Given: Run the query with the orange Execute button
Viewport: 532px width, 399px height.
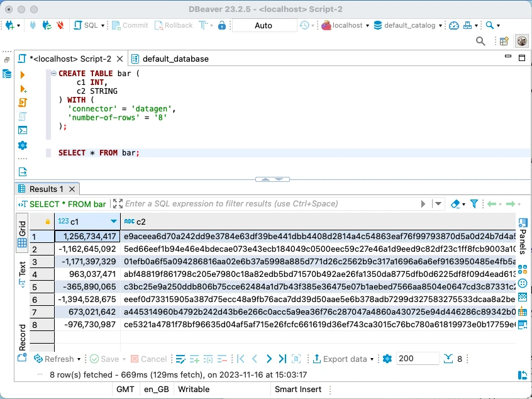Looking at the screenshot, I should coord(23,74).
